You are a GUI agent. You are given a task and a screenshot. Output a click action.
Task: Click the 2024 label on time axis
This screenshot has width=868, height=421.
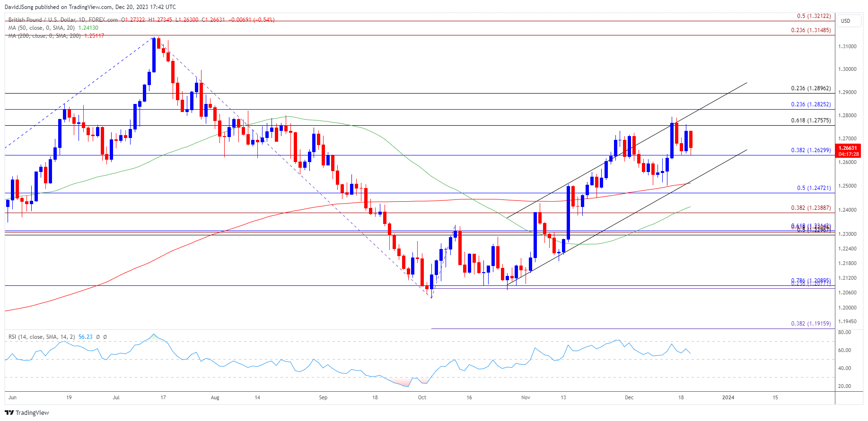[728, 397]
